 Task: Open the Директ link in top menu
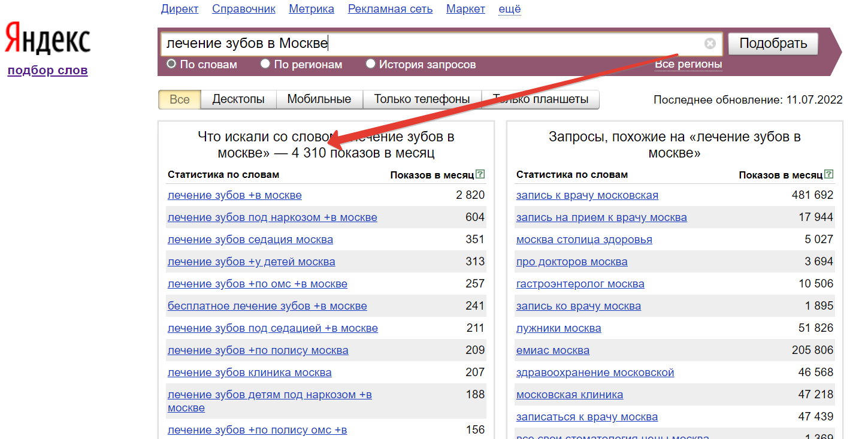pyautogui.click(x=180, y=9)
